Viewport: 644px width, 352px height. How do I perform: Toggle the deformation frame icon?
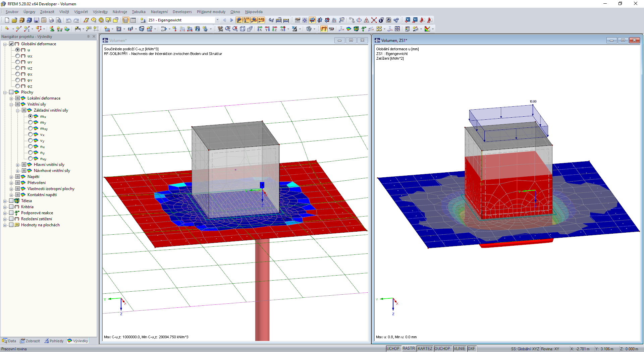(x=324, y=29)
